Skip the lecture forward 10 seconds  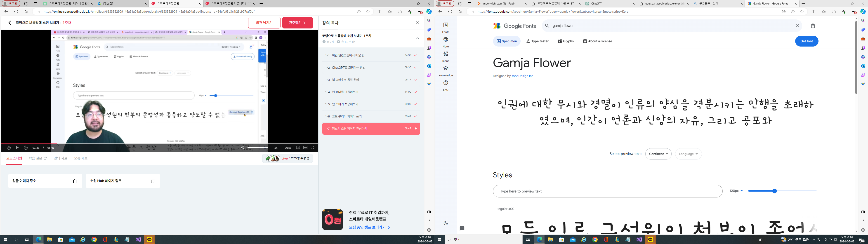[26, 148]
